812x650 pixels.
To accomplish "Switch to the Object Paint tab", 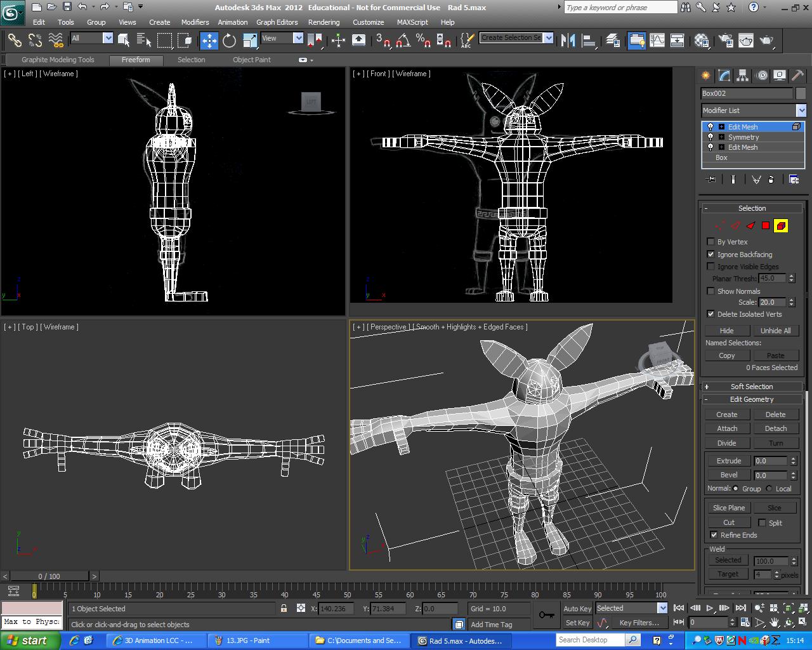I will tap(251, 60).
